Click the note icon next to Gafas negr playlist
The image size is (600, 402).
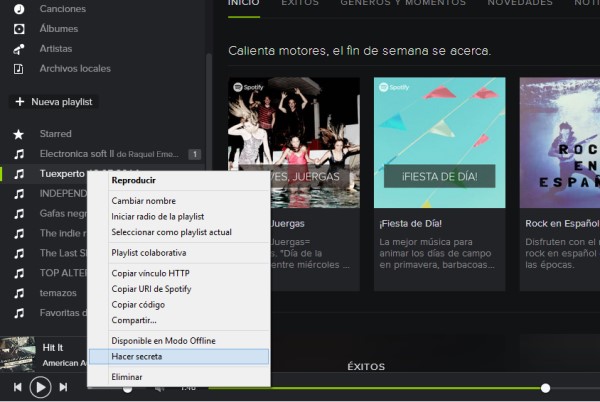pyautogui.click(x=19, y=214)
